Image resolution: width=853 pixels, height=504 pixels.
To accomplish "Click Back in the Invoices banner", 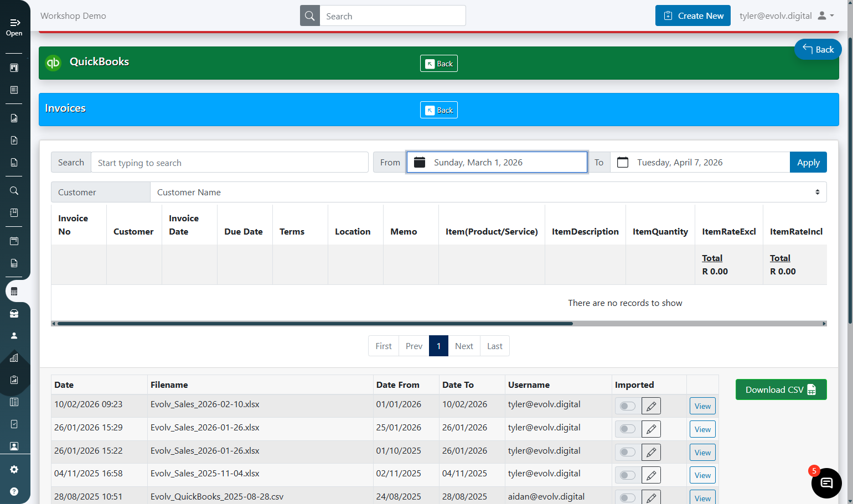I will coord(439,110).
